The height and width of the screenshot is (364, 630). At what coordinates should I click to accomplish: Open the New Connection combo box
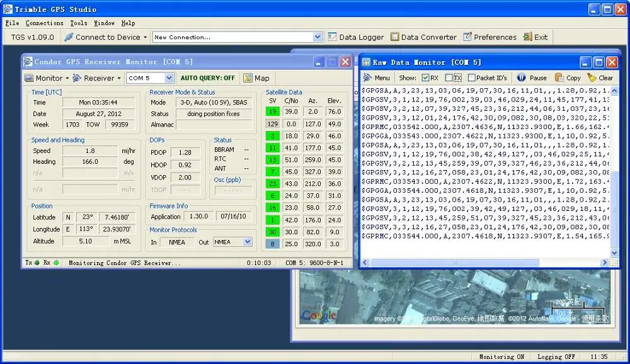tap(238, 37)
